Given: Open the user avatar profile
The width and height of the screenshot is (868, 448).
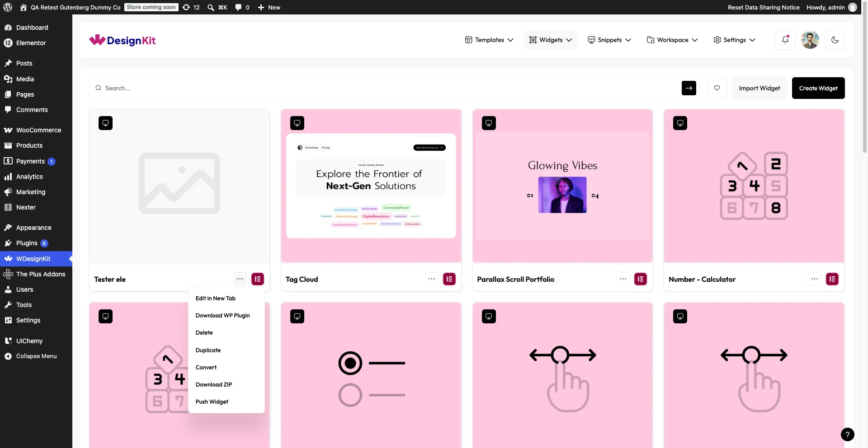Looking at the screenshot, I should pyautogui.click(x=810, y=40).
